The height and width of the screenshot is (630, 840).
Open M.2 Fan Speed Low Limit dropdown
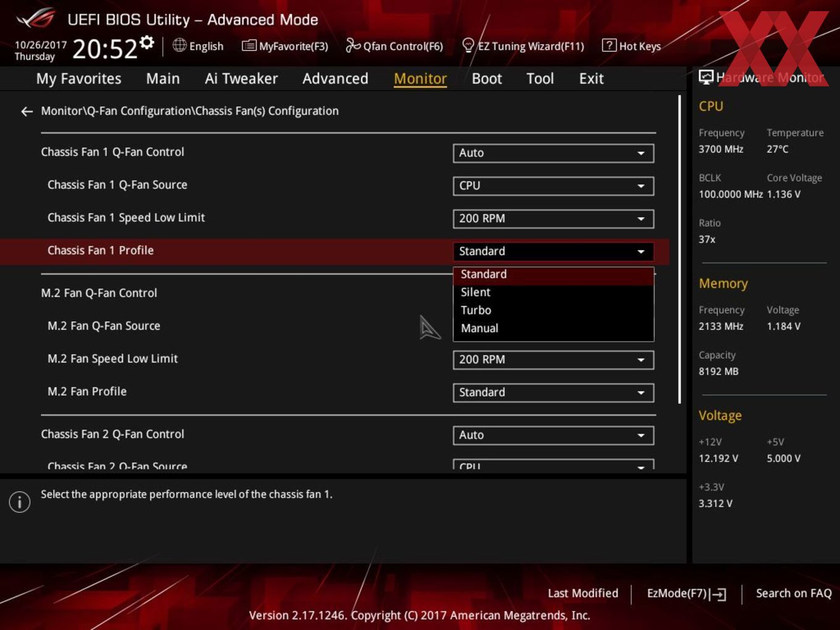553,360
